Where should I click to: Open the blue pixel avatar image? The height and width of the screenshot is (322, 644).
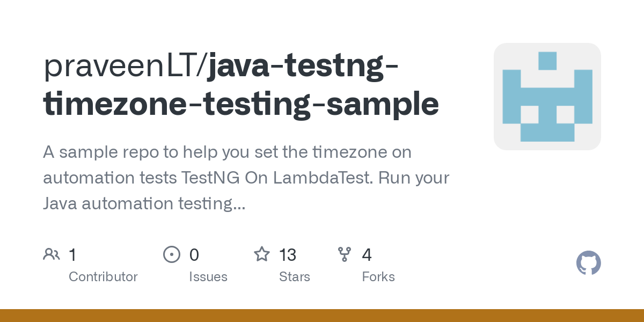[x=547, y=97]
